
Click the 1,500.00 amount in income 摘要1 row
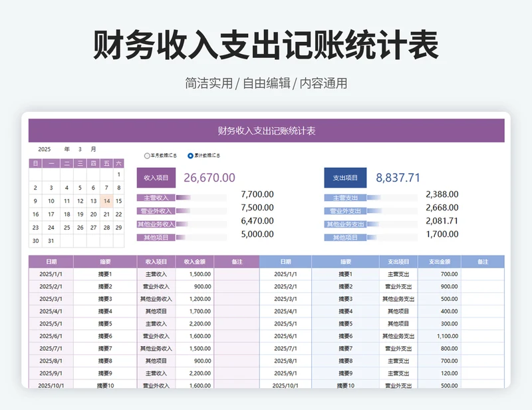coord(195,274)
